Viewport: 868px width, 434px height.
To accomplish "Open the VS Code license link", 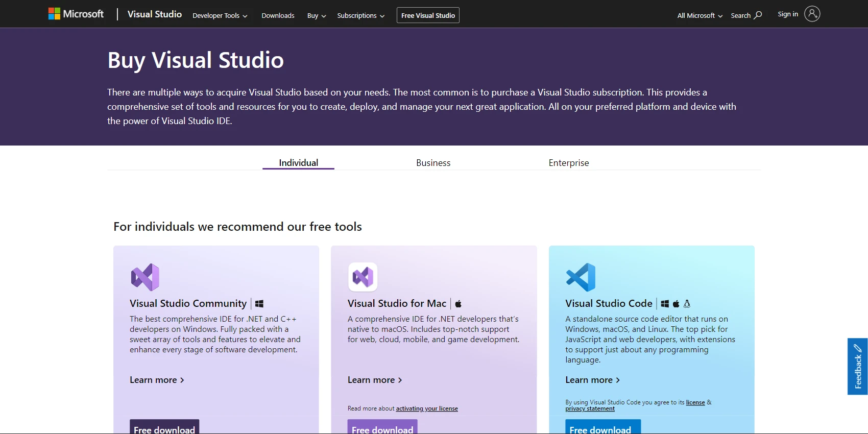I will (695, 402).
